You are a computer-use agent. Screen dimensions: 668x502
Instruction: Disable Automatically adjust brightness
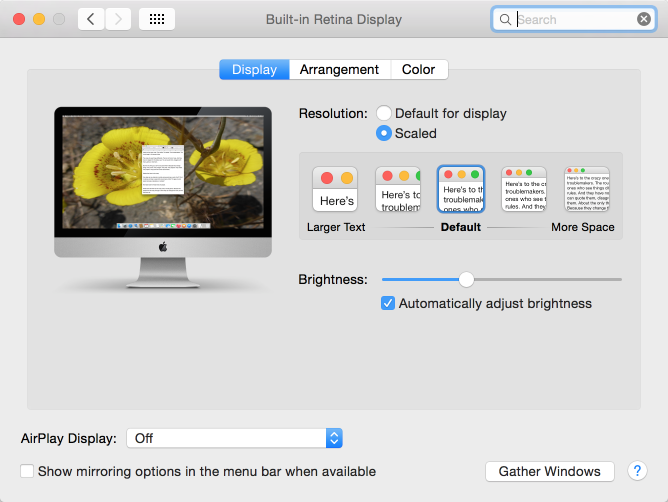pos(388,303)
